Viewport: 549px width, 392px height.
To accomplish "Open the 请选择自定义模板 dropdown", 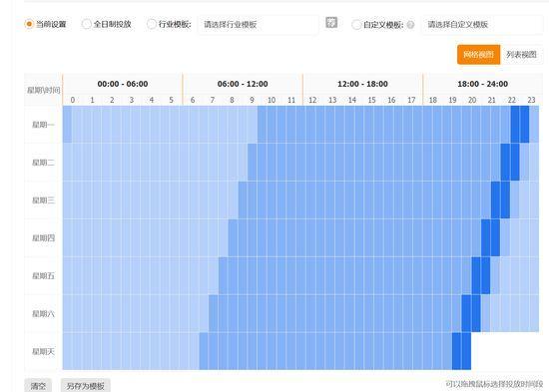I will (482, 25).
